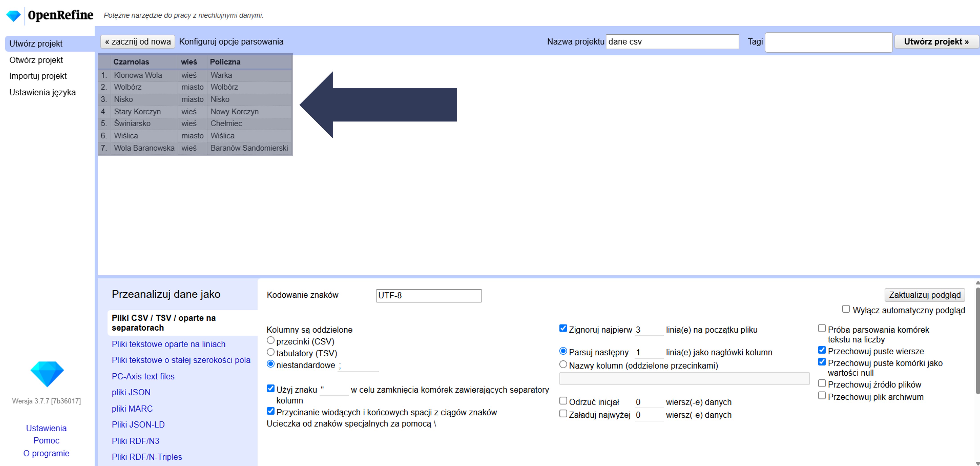Enable 'Wyłącz automatyczny podgląd' checkbox

(846, 309)
